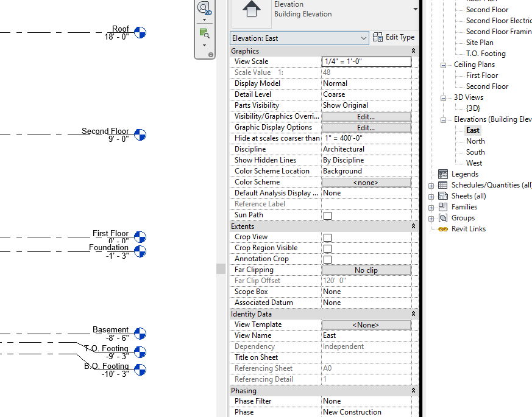Click the Roof level head symbol
Viewport: 532px width, 417px height.
(140, 33)
